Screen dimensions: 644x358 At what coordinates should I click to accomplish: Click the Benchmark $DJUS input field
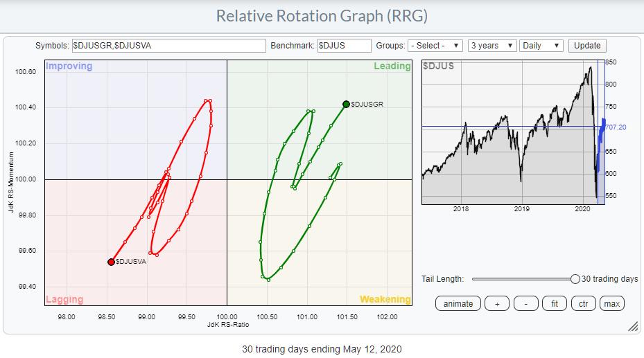(345, 46)
